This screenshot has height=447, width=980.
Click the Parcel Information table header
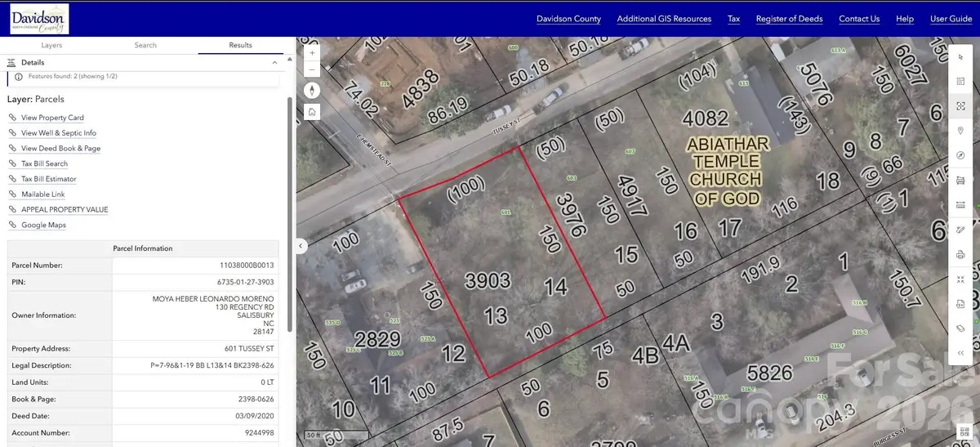pos(143,248)
